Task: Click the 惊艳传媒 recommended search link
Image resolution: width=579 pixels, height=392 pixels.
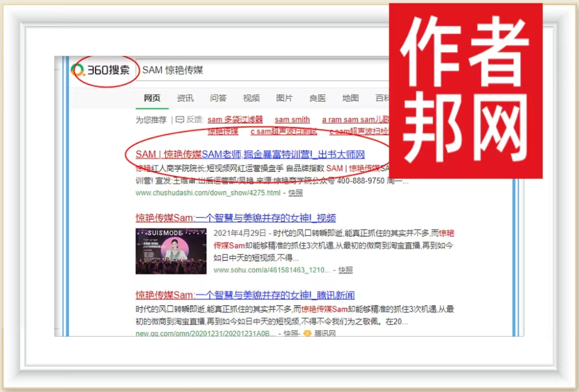Action: 223,131
